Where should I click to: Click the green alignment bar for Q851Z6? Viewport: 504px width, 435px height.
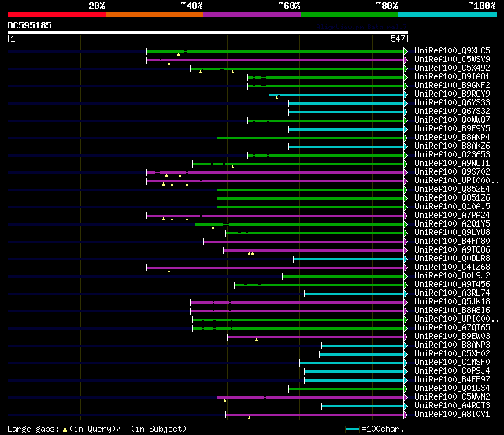(x=310, y=199)
